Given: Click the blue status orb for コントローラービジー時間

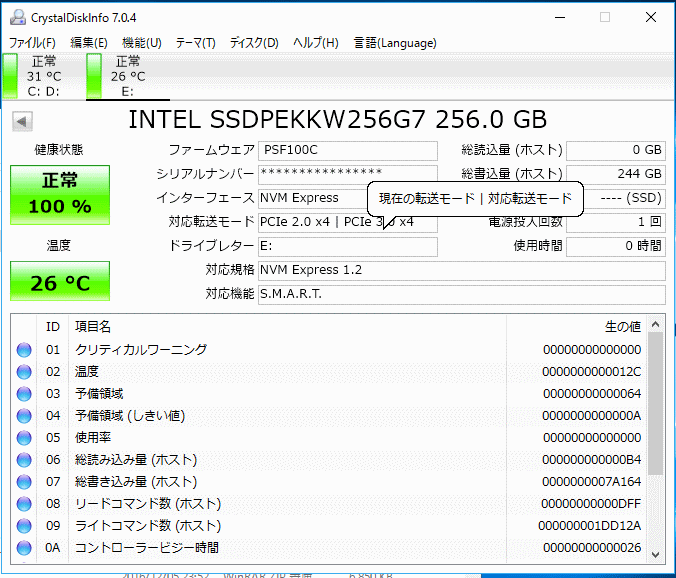Looking at the screenshot, I should pyautogui.click(x=24, y=548).
